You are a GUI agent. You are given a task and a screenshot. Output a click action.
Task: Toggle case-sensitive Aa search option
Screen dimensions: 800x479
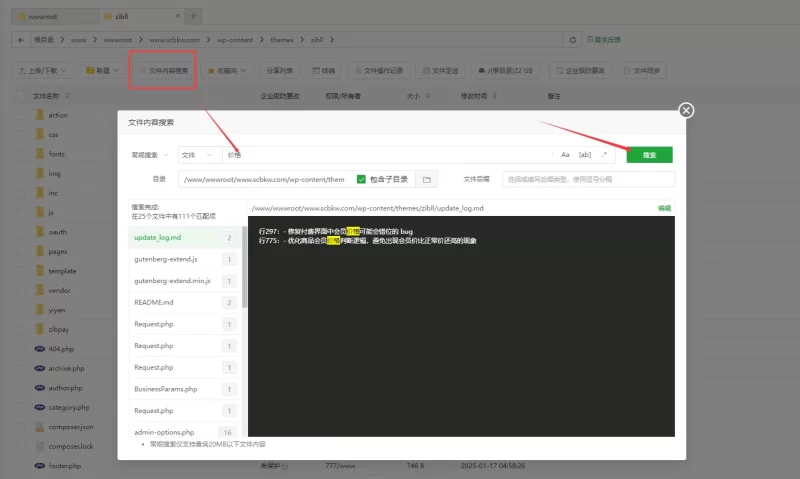coord(565,155)
